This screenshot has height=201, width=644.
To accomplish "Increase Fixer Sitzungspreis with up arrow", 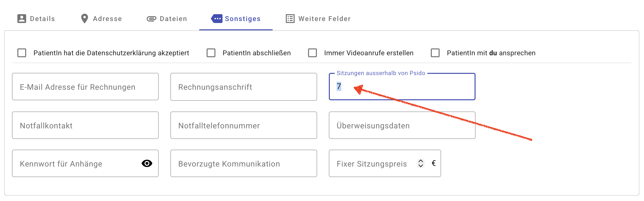I will point(421,161).
